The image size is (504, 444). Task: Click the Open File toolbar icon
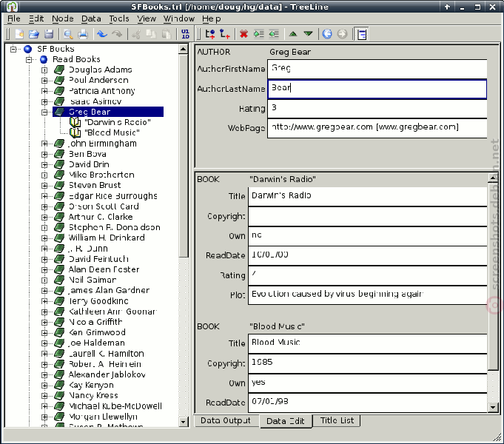pyautogui.click(x=34, y=34)
